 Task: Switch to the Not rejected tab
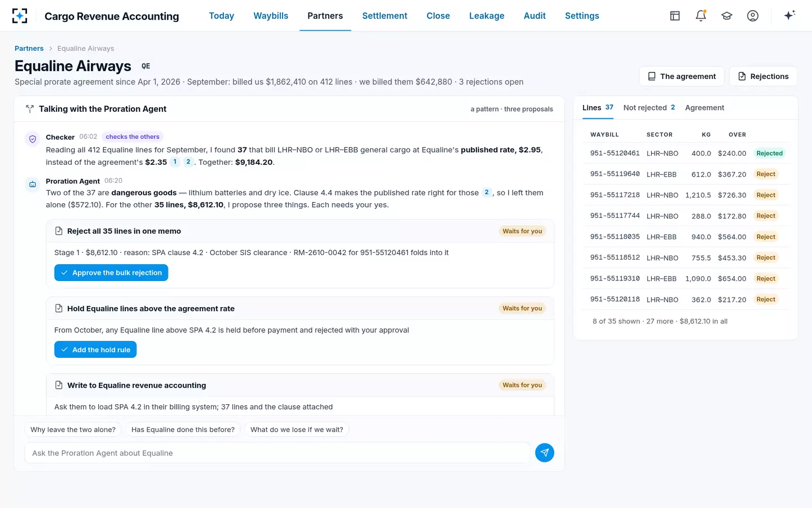pos(649,108)
